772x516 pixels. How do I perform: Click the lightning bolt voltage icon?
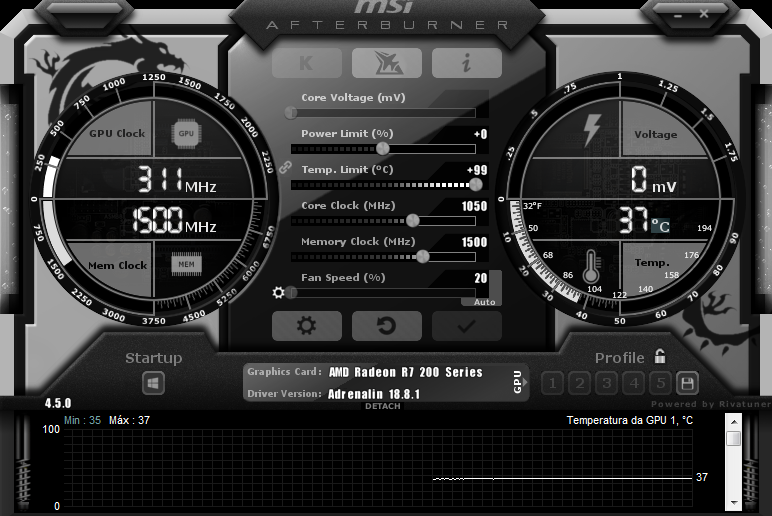pyautogui.click(x=591, y=130)
